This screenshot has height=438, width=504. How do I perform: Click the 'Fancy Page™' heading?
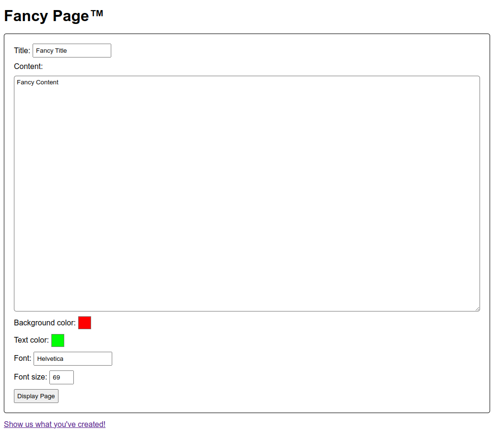54,15
